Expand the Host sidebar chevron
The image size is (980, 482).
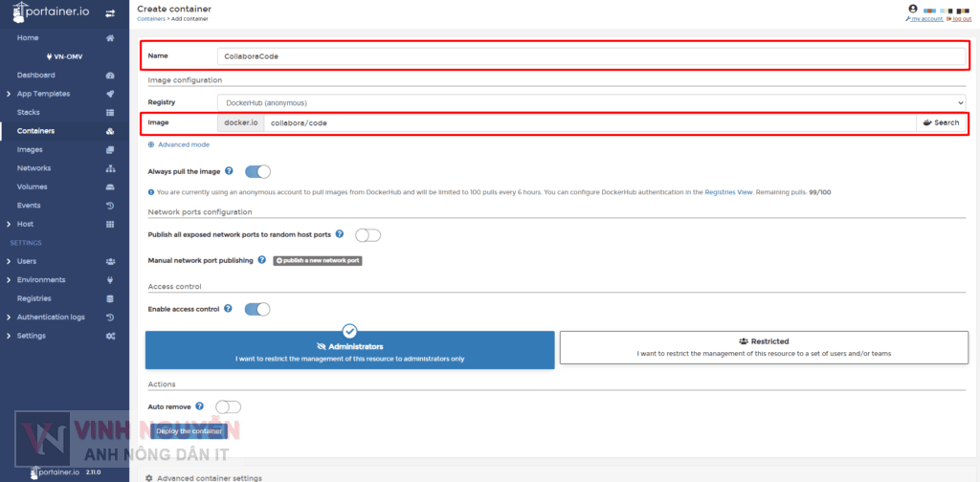tap(8, 224)
